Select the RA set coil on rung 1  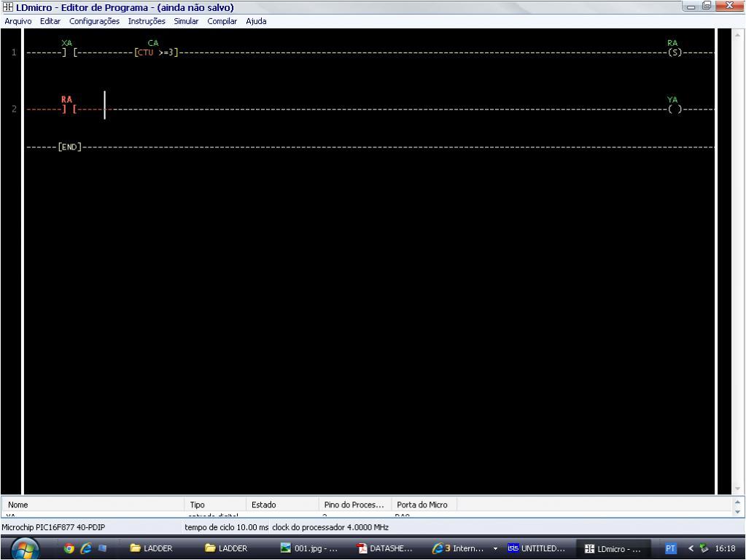click(674, 49)
